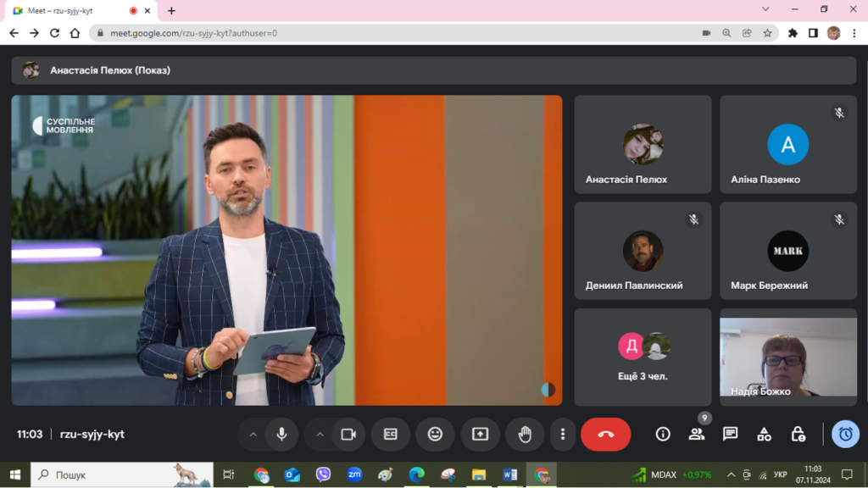Click the blue clock timer icon
The width and height of the screenshot is (868, 488).
[x=845, y=435]
